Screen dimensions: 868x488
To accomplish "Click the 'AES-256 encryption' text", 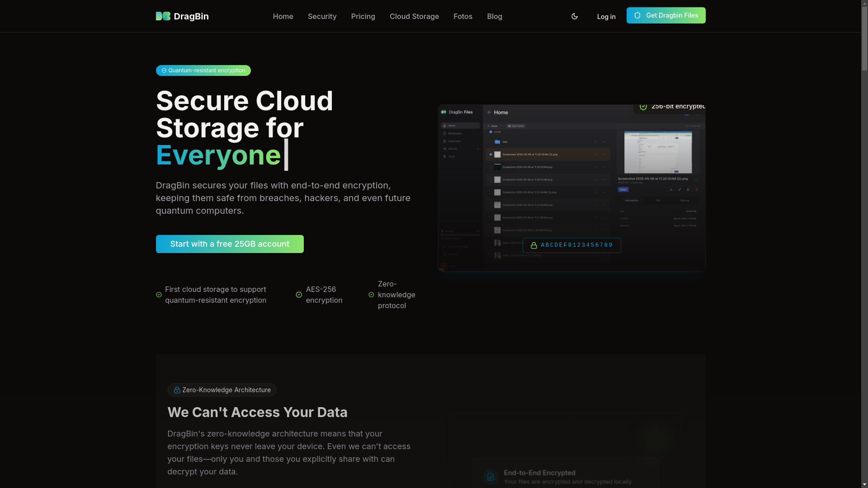I will (324, 295).
